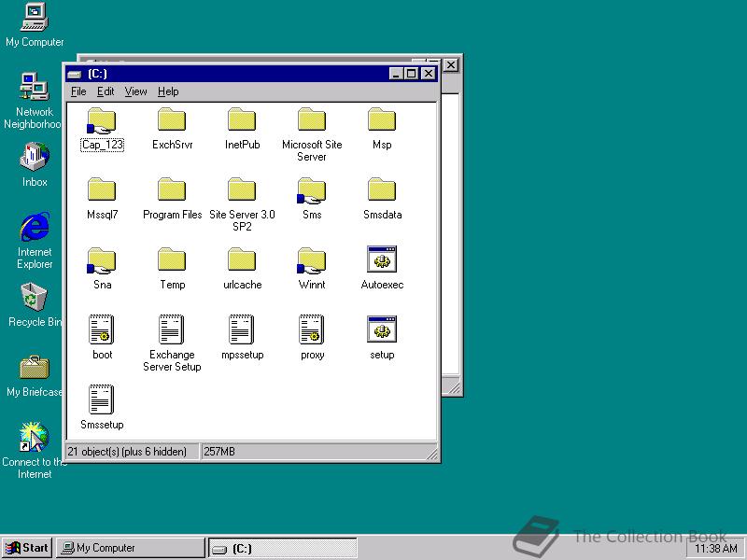Click the taskbar clock showing 11:38 AM
The image size is (747, 560).
point(715,549)
